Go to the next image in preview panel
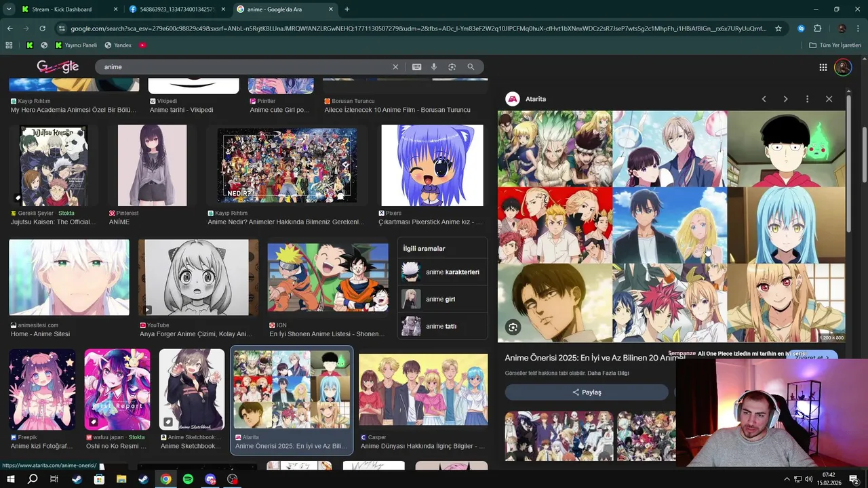 (x=785, y=99)
